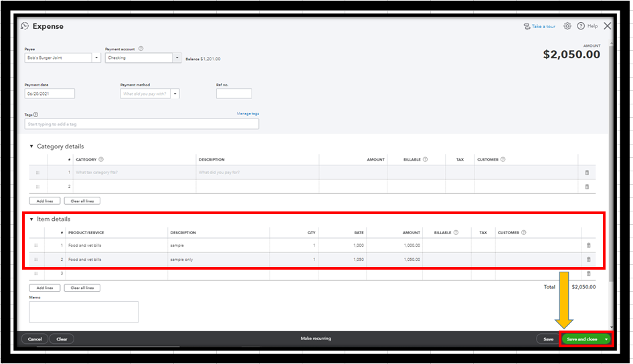
Task: Open the Manage tags link
Action: [x=248, y=114]
